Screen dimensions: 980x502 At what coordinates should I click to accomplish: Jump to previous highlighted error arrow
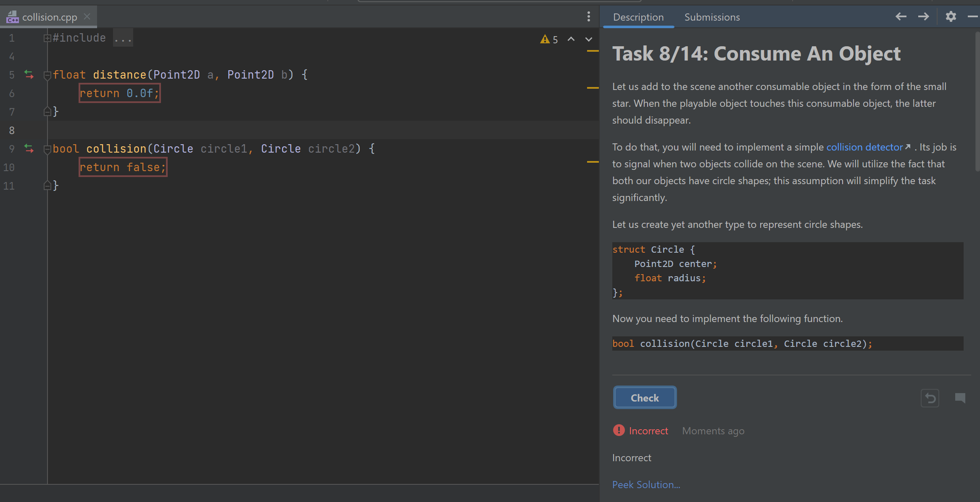pyautogui.click(x=571, y=39)
